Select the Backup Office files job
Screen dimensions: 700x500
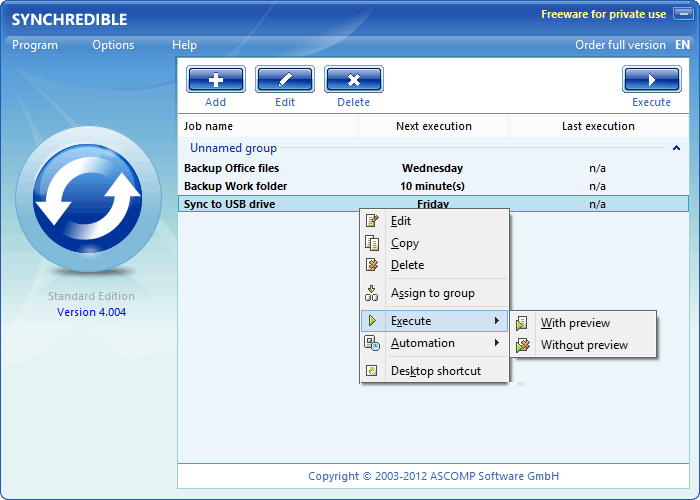click(x=232, y=168)
